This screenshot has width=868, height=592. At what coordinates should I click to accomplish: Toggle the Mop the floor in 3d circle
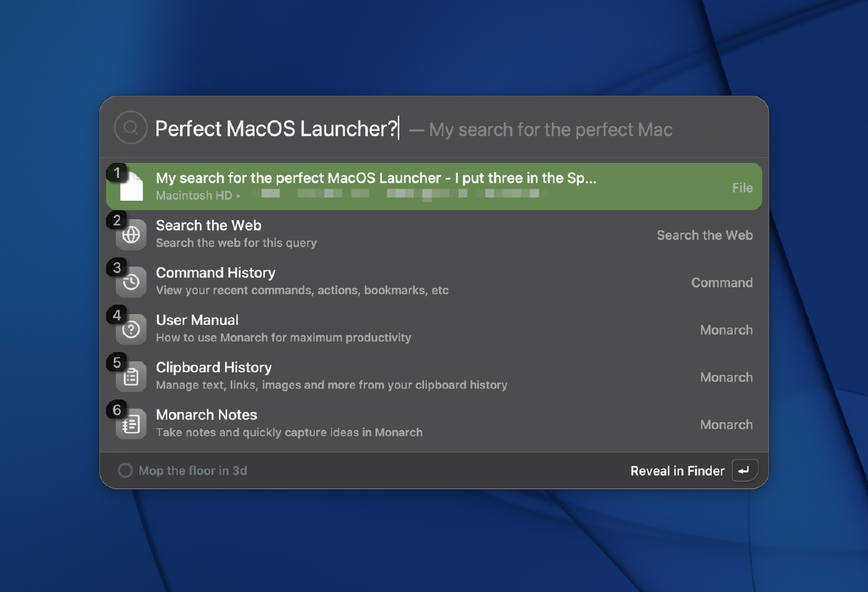125,471
